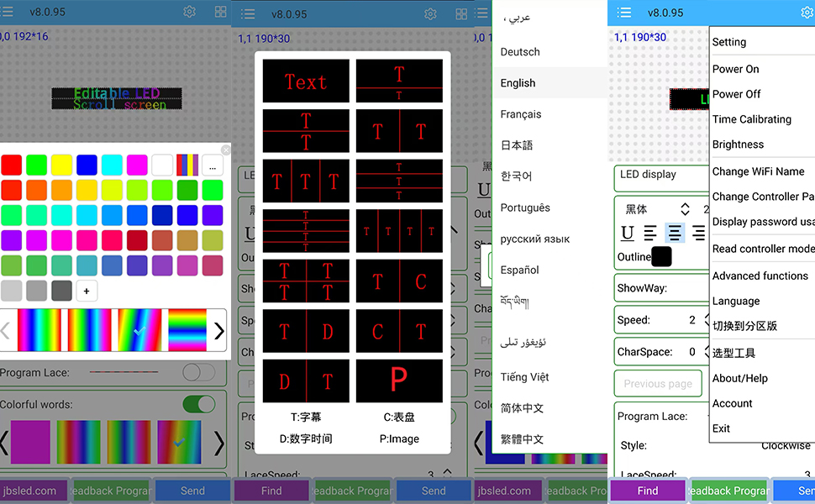This screenshot has width=815, height=504.
Task: Select checked diagonal rainbow gradient pattern
Action: (139, 330)
